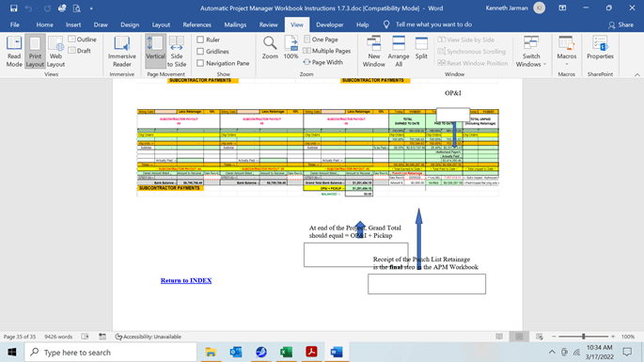Follow the Return to INDEX link

(186, 280)
